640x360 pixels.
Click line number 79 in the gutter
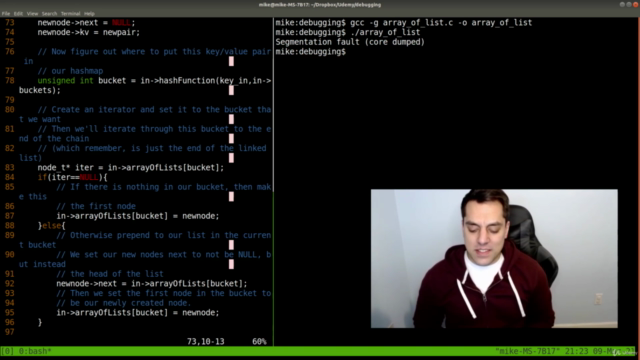(x=9, y=100)
